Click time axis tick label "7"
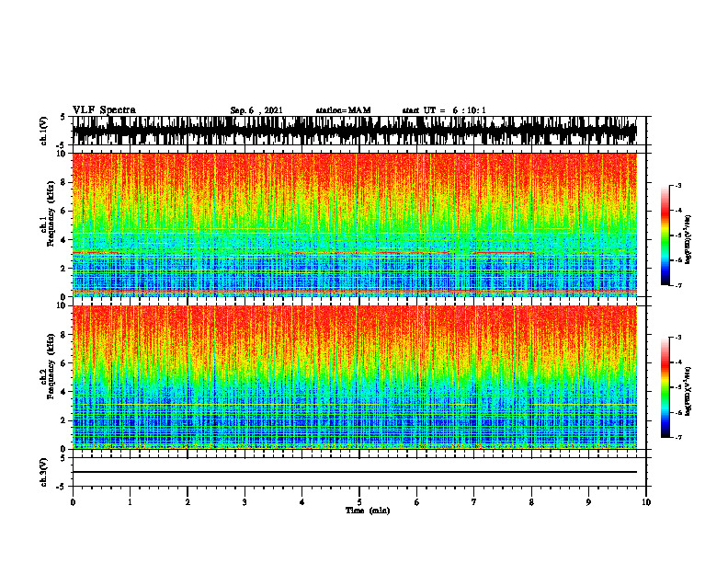The image size is (728, 563). [474, 502]
